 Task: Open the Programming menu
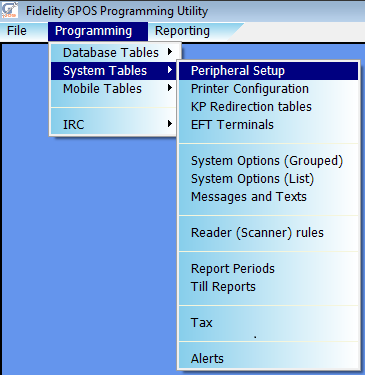98,31
